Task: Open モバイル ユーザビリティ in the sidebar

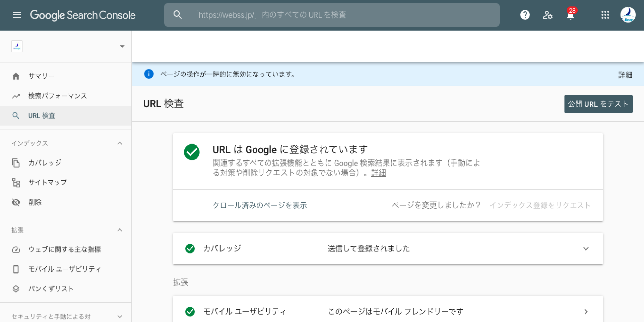Action: (65, 269)
